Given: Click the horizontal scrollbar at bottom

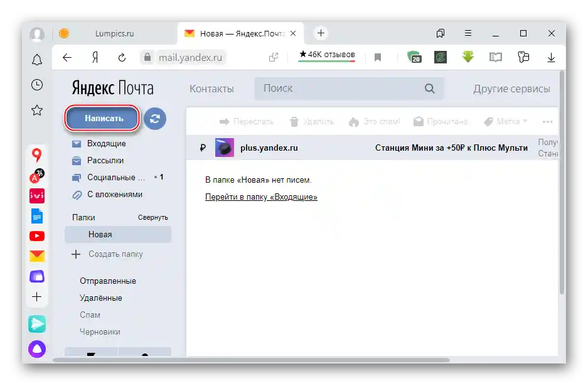Looking at the screenshot, I should point(251,360).
